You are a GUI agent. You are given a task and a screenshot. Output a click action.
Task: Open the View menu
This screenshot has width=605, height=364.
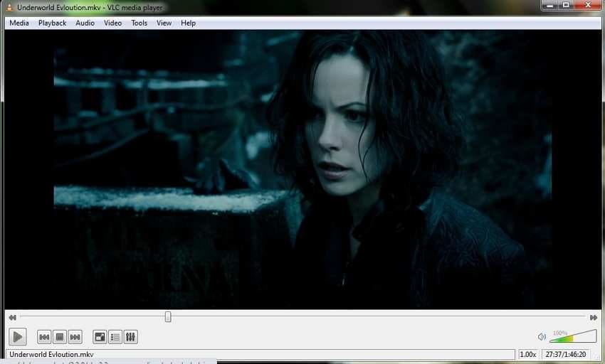pos(164,23)
